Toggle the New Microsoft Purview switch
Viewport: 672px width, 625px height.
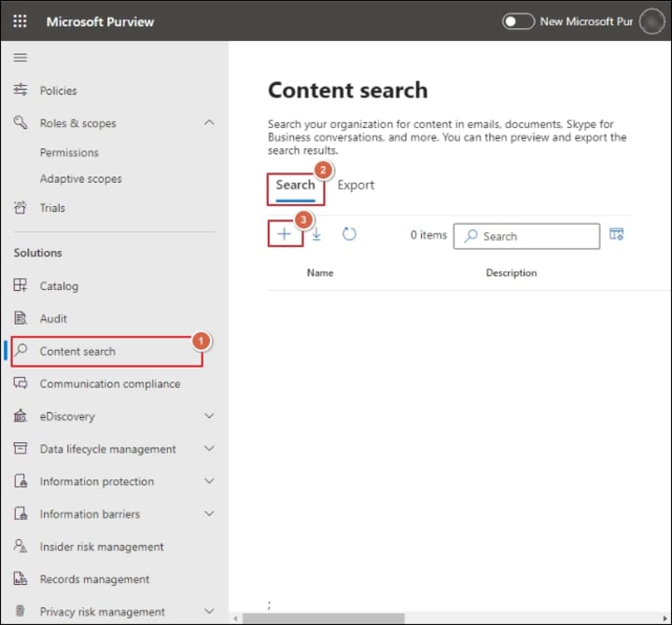coord(518,21)
